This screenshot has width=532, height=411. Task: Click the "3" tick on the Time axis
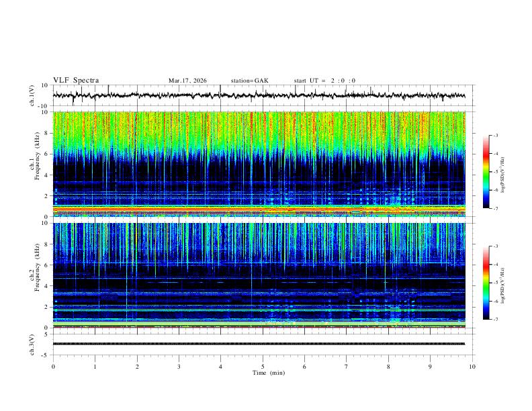coord(179,367)
